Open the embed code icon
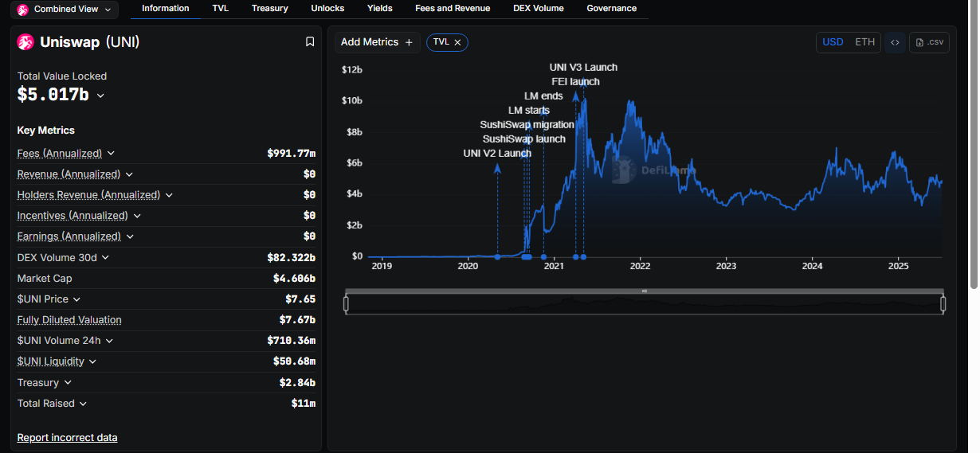980x453 pixels. click(895, 42)
